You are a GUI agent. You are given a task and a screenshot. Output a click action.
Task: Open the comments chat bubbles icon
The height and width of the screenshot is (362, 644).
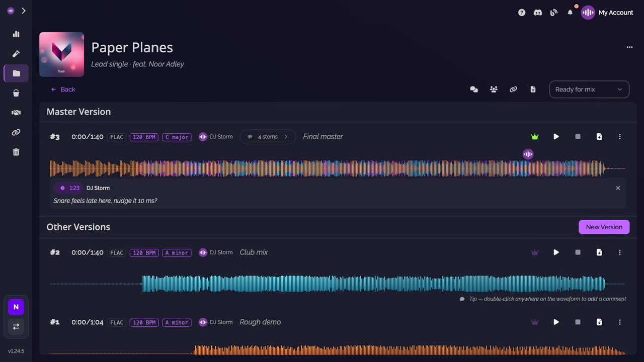click(x=474, y=89)
